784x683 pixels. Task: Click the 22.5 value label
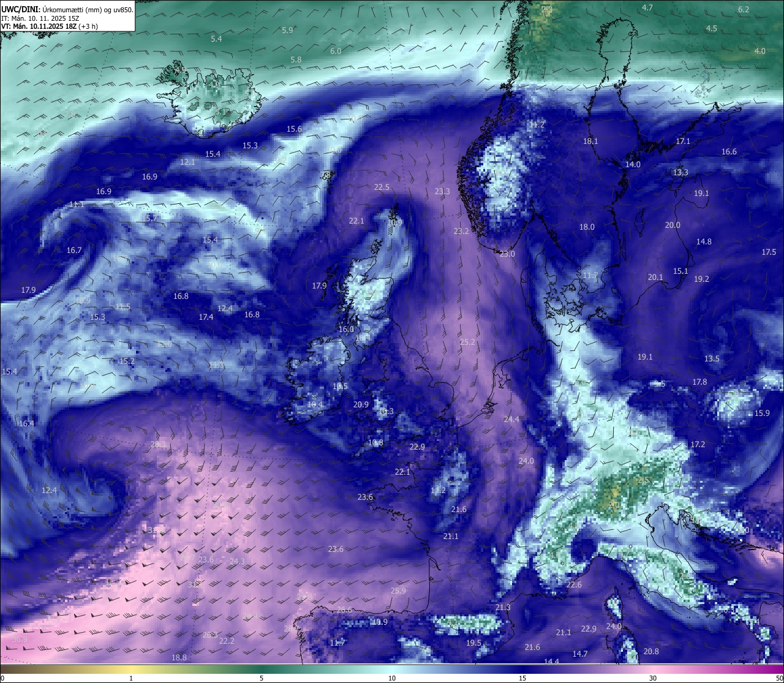coord(382,187)
